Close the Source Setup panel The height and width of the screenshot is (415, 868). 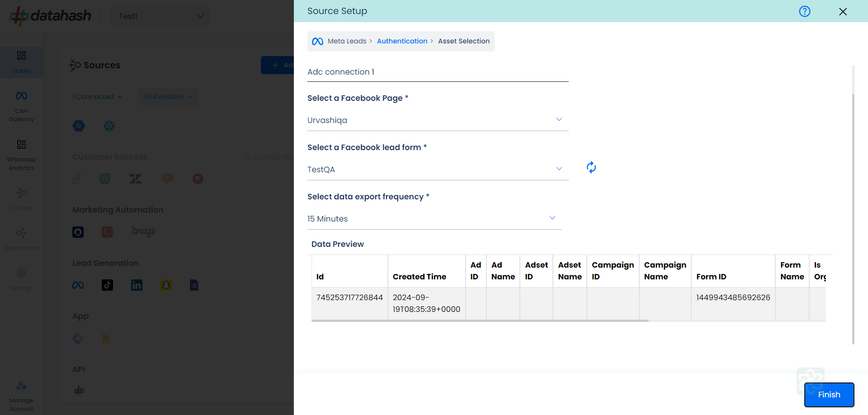coord(843,11)
